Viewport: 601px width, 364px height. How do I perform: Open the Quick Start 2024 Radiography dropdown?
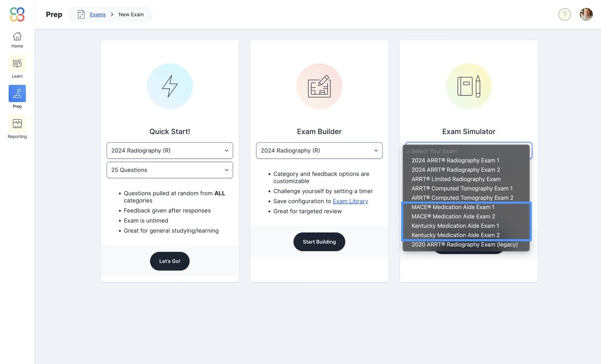click(169, 151)
